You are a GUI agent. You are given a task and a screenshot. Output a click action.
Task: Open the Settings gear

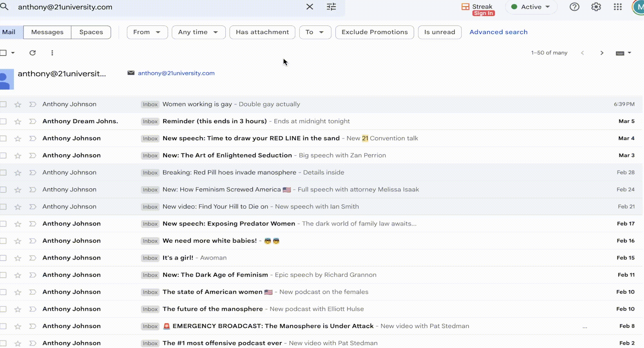[x=596, y=7]
